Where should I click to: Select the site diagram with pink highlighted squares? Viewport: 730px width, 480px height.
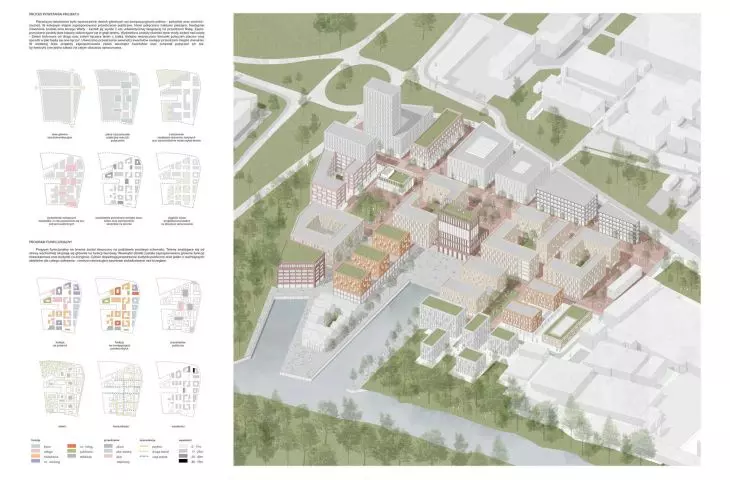click(63, 182)
